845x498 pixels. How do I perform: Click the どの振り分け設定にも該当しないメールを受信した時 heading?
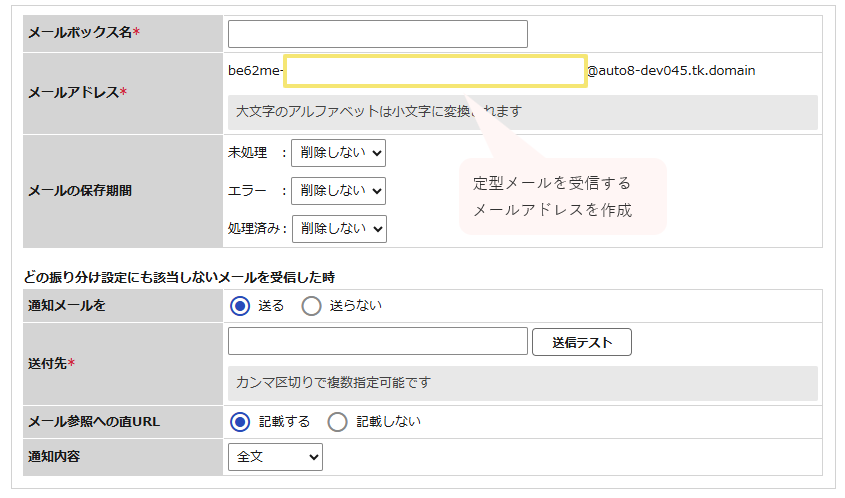click(x=179, y=278)
